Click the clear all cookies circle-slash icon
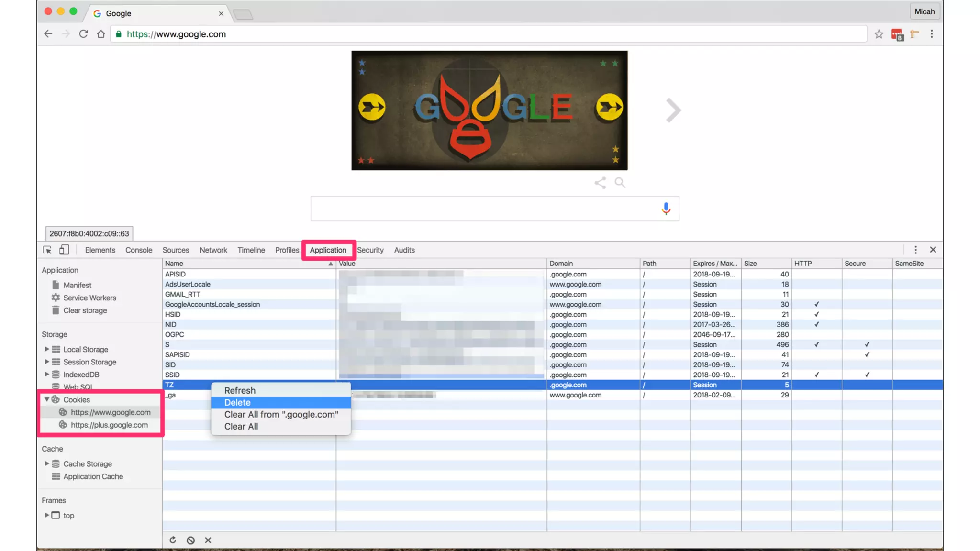The width and height of the screenshot is (980, 551). [190, 540]
